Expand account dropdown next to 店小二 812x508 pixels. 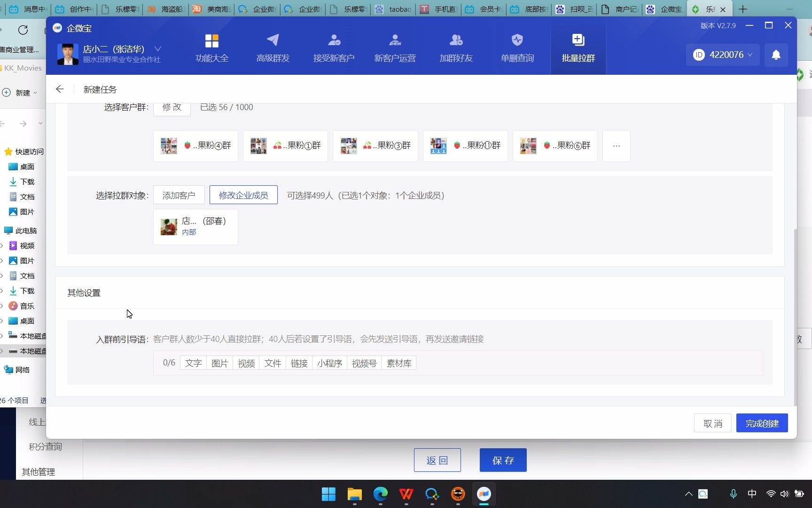point(158,49)
